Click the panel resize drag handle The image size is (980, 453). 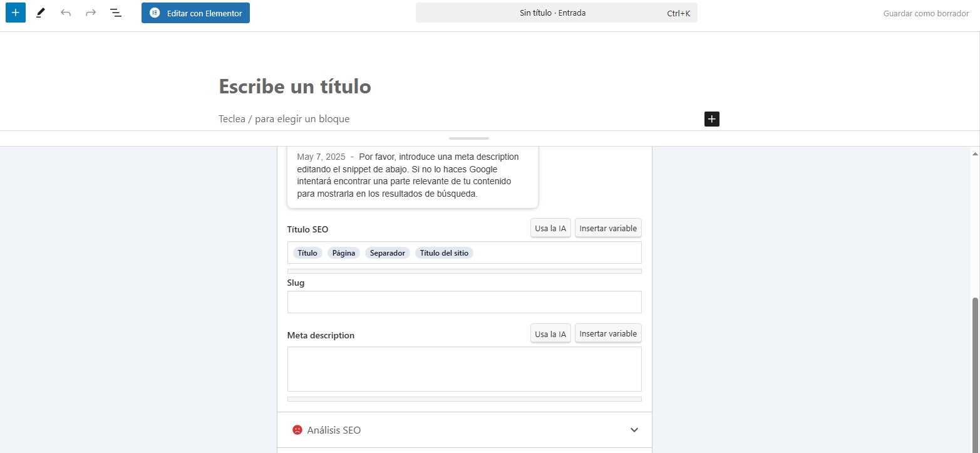pyautogui.click(x=468, y=138)
